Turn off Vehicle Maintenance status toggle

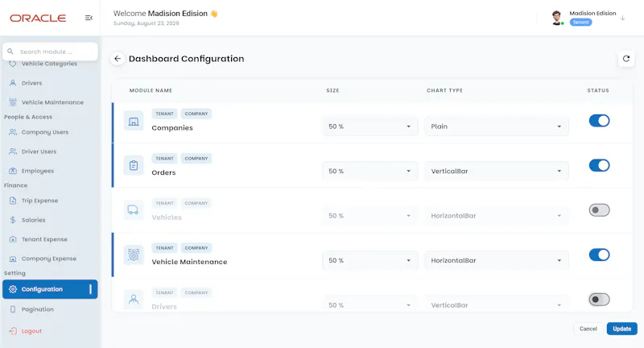click(x=599, y=255)
